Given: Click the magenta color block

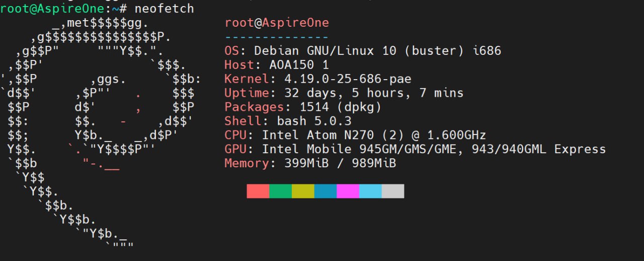Looking at the screenshot, I should 348,191.
